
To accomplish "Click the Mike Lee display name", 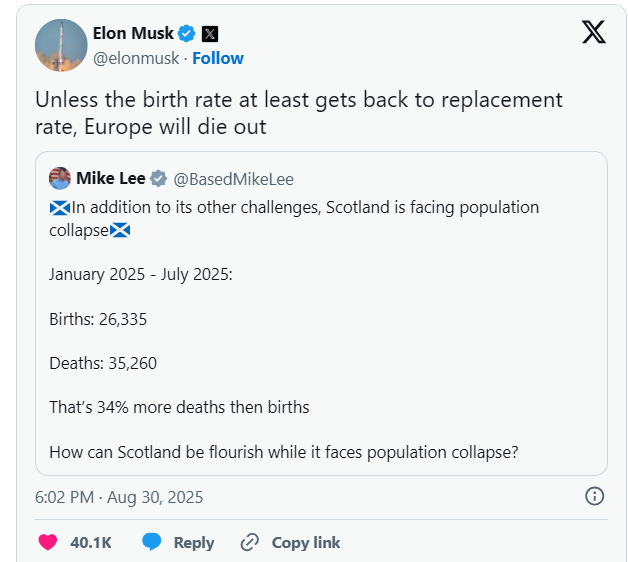I will 110,179.
